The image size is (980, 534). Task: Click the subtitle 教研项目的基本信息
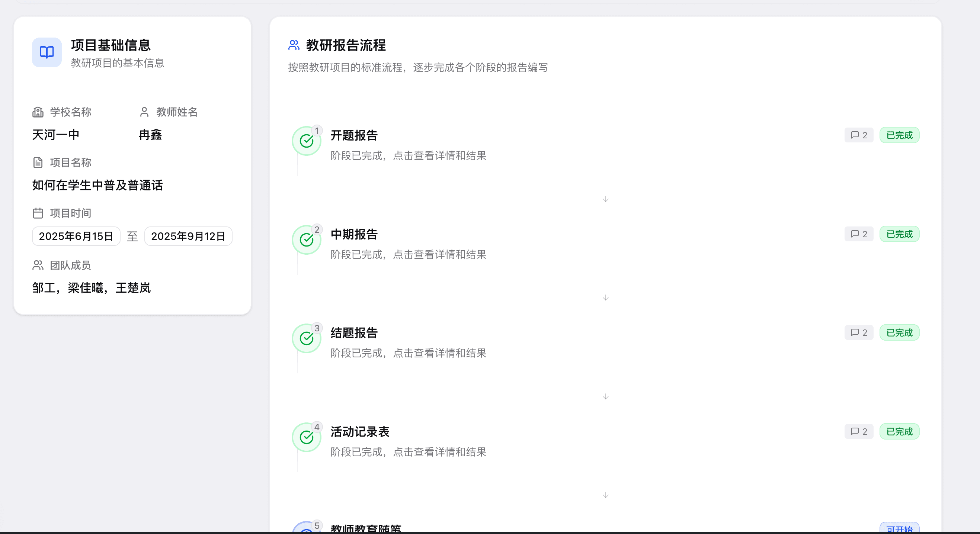coord(117,63)
